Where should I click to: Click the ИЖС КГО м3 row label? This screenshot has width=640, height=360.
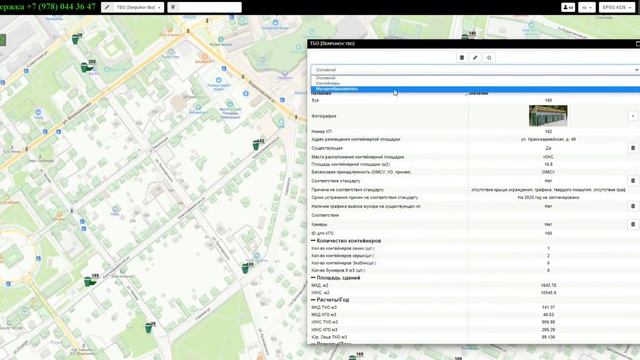coord(324,329)
